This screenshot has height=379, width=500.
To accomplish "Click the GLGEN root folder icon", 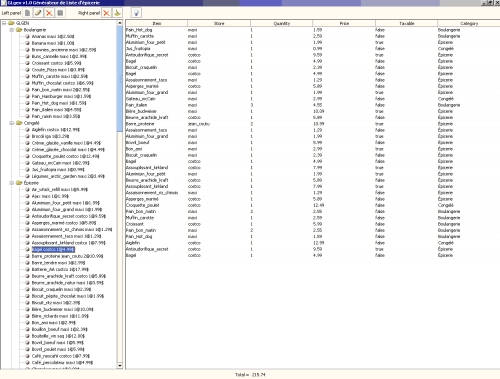I will coord(11,23).
